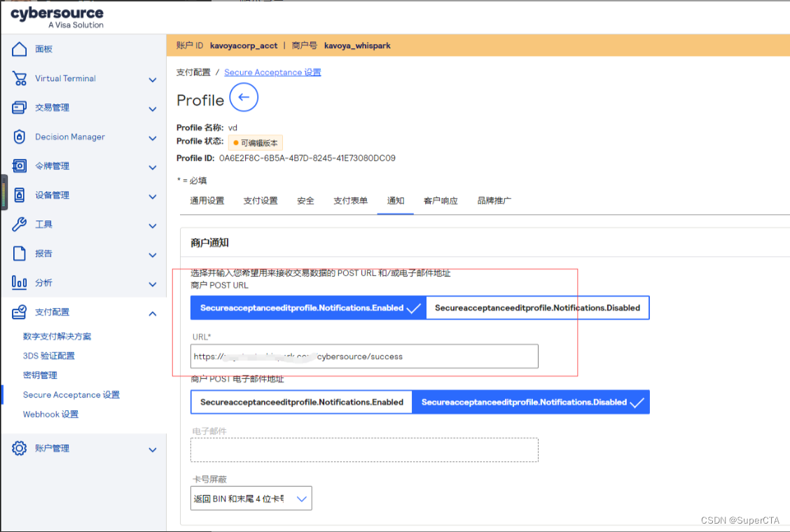Click the payment configuration icon
This screenshot has width=790, height=532.
19,311
